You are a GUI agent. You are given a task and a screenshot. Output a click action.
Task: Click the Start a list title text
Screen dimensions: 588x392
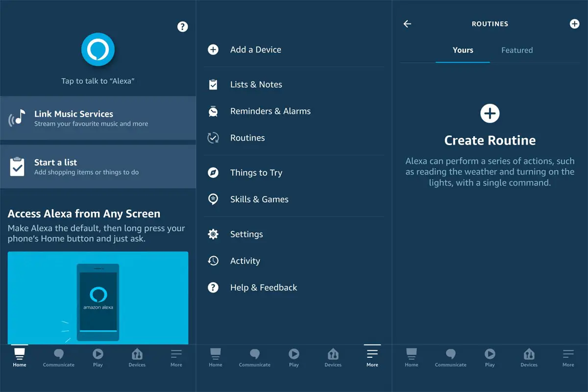click(55, 162)
